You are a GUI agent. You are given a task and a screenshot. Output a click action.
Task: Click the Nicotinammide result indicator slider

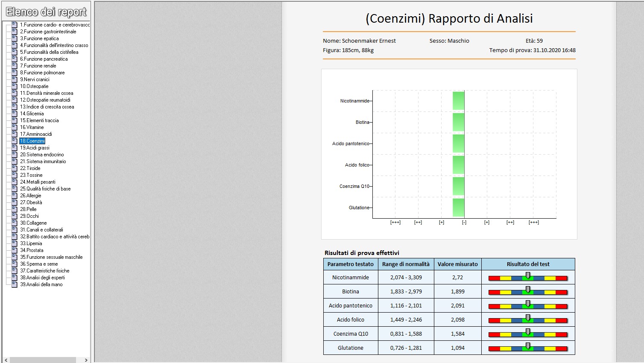click(x=528, y=278)
